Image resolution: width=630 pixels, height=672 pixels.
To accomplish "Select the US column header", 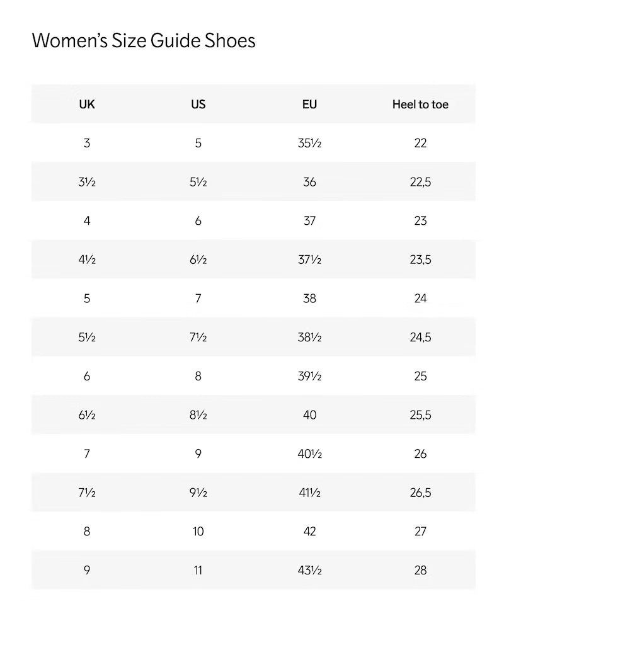I will pyautogui.click(x=198, y=105).
